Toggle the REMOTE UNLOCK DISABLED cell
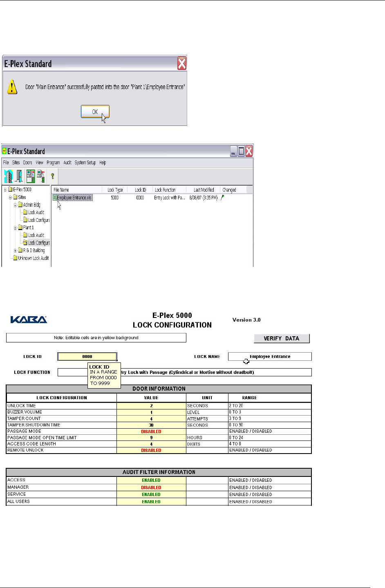 (151, 450)
